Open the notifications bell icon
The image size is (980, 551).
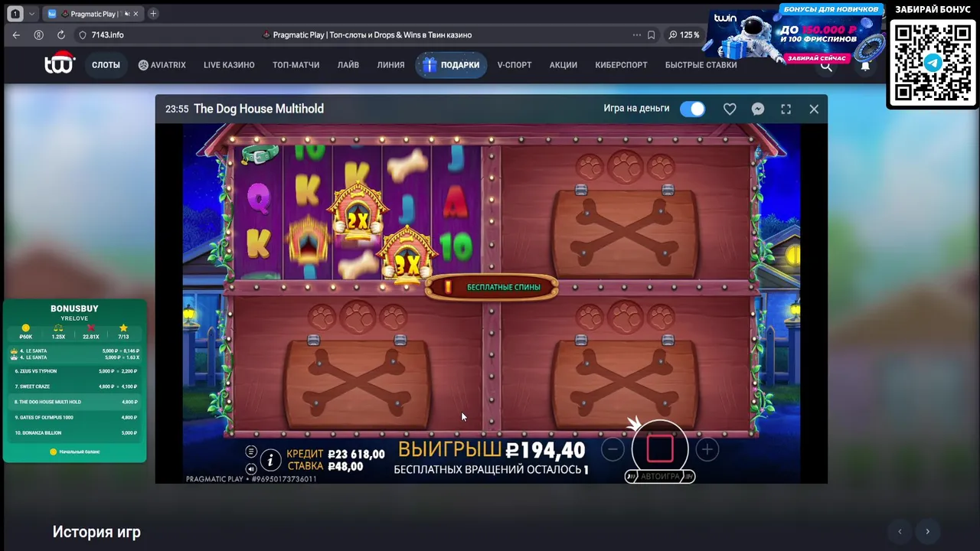(x=865, y=67)
